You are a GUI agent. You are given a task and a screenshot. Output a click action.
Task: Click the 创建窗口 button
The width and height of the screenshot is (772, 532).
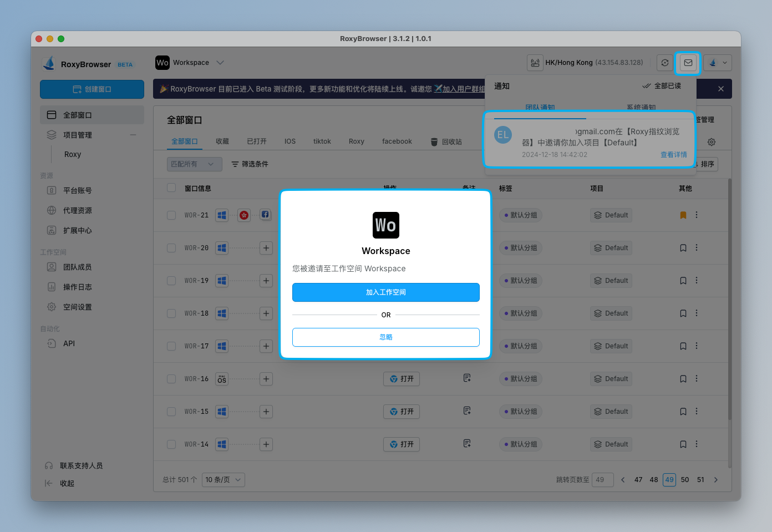92,89
